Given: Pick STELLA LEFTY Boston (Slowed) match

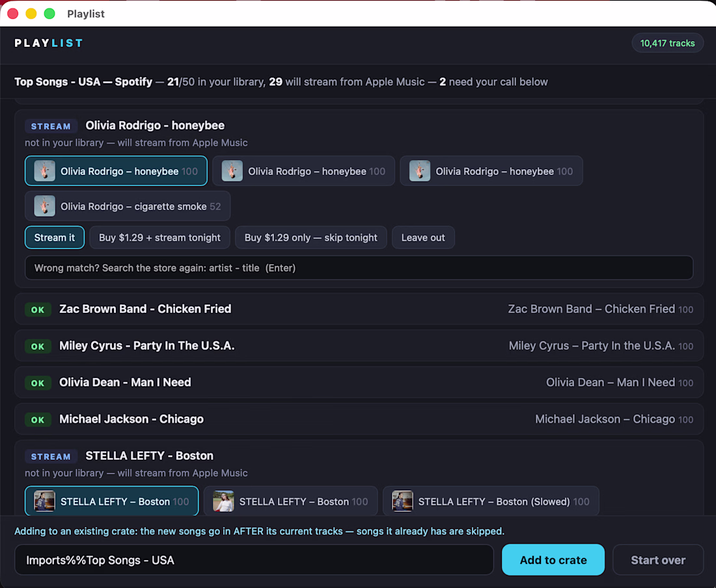Looking at the screenshot, I should click(x=491, y=501).
